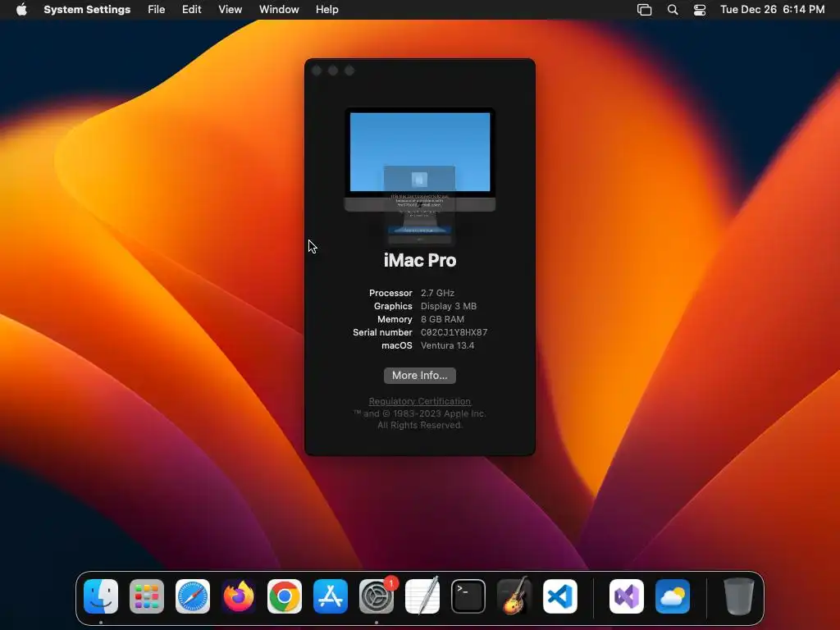Open the File menu
This screenshot has width=840, height=630.
(x=157, y=10)
